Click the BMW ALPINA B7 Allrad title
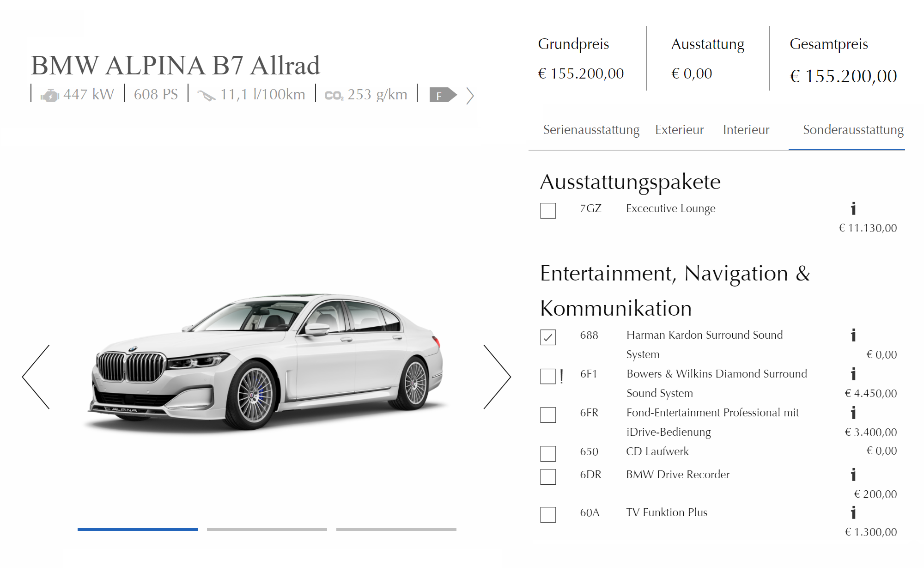 coord(175,65)
